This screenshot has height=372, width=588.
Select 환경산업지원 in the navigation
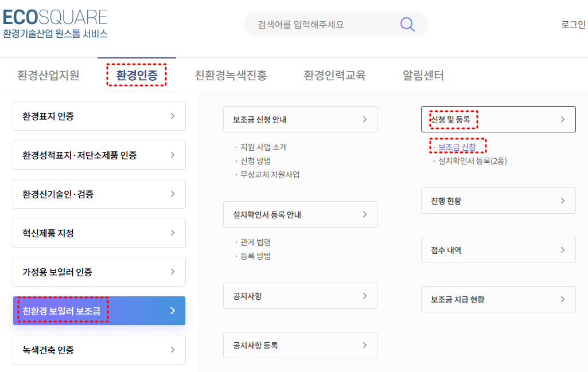point(48,75)
